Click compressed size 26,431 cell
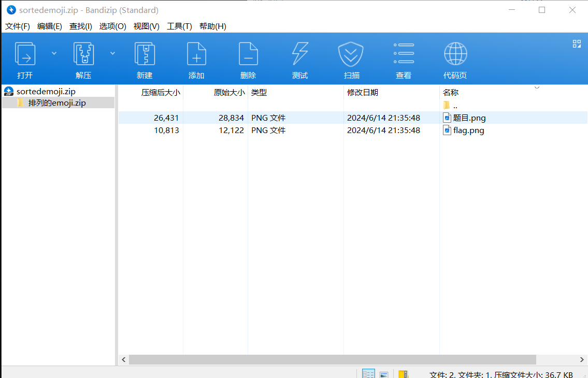The image size is (588, 378). coord(166,118)
